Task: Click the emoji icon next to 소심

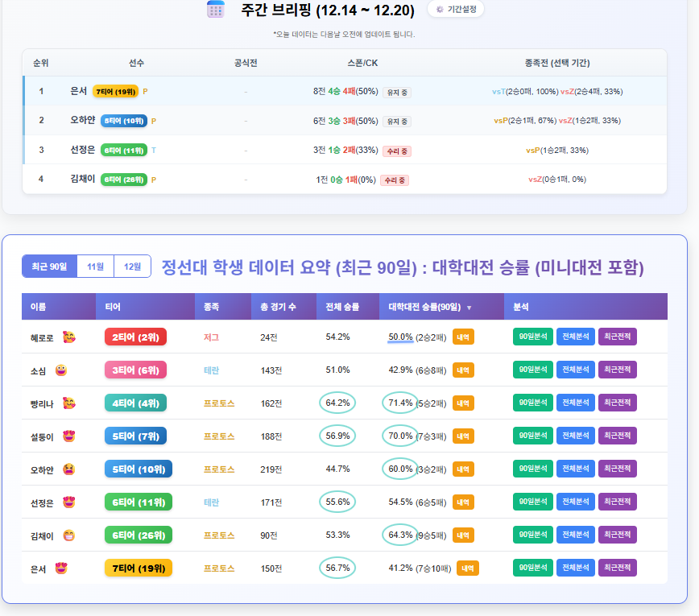Action: click(x=61, y=370)
